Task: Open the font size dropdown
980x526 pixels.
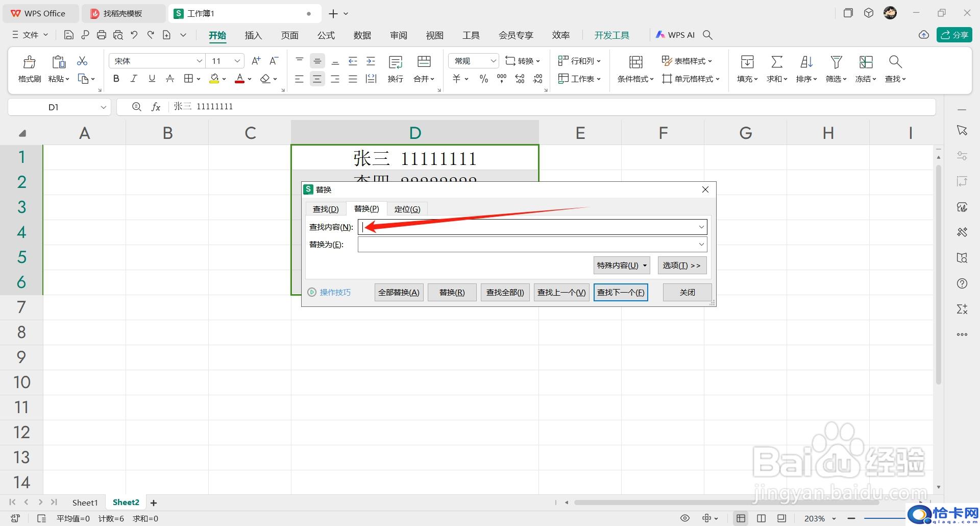Action: 237,61
